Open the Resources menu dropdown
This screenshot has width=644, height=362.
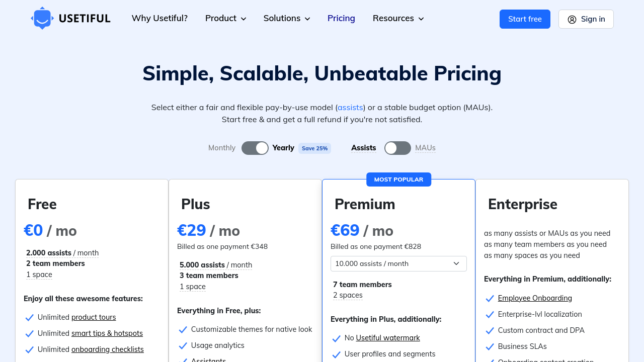click(x=398, y=19)
